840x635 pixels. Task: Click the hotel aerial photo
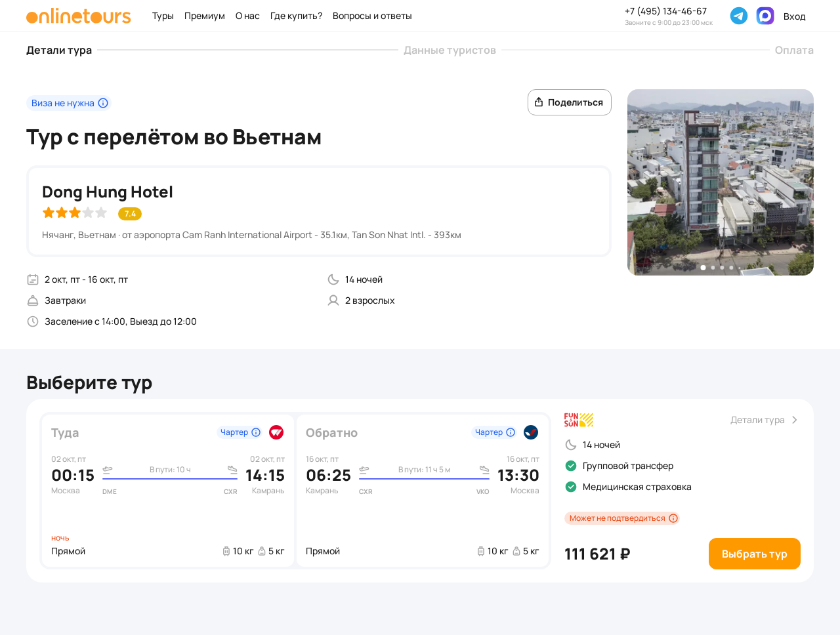pyautogui.click(x=721, y=182)
